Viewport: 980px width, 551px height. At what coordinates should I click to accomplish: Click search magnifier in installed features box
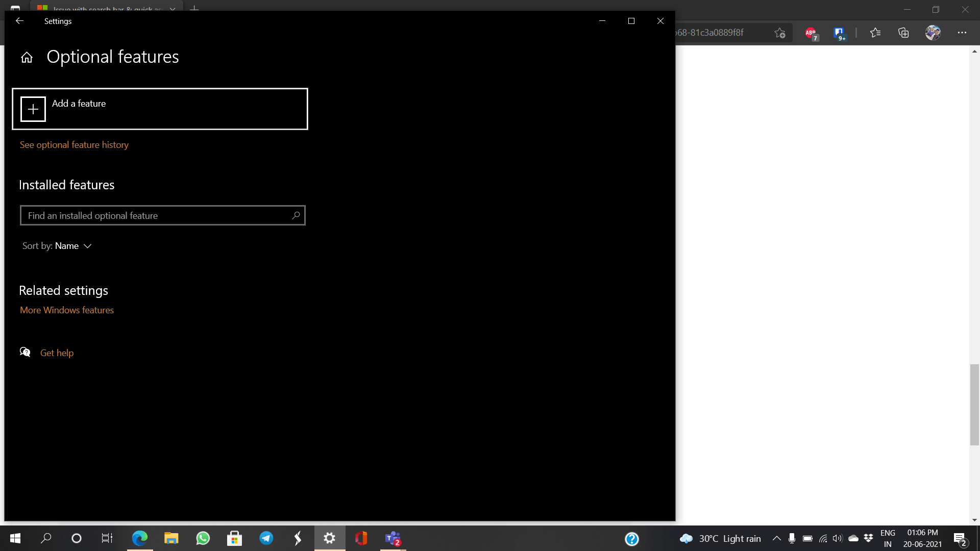[x=296, y=215]
